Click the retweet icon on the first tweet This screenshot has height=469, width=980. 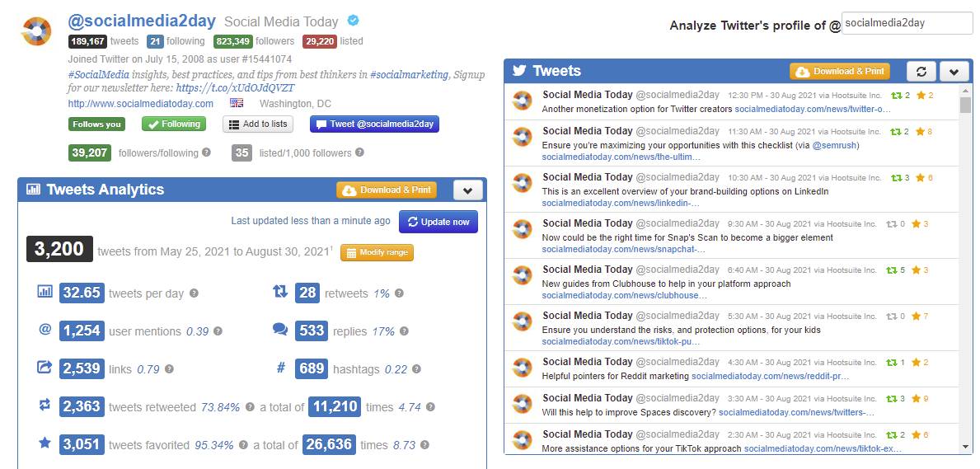tap(895, 96)
